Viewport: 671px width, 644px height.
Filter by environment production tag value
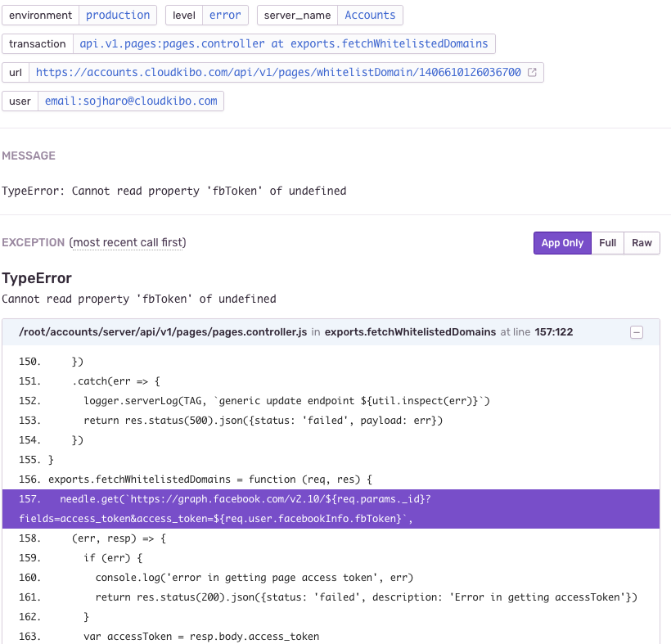(118, 15)
